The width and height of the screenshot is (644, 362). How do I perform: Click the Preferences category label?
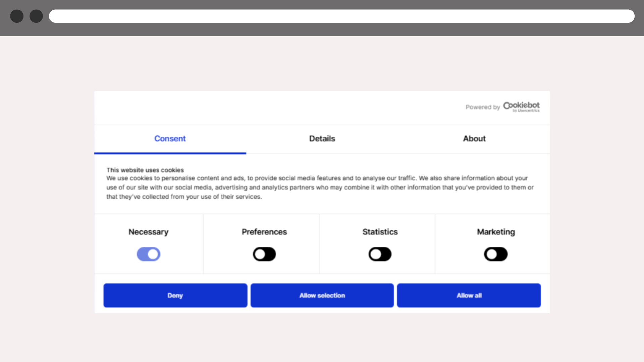tap(264, 232)
